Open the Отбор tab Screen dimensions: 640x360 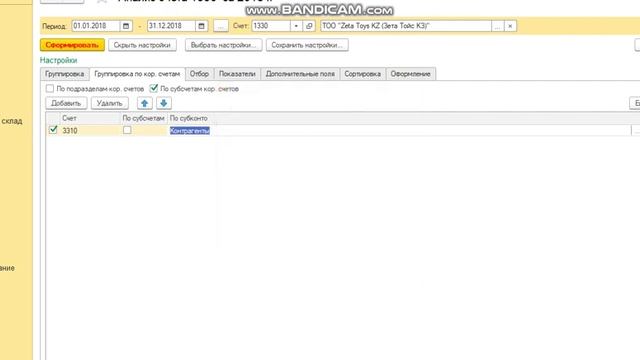[199, 74]
